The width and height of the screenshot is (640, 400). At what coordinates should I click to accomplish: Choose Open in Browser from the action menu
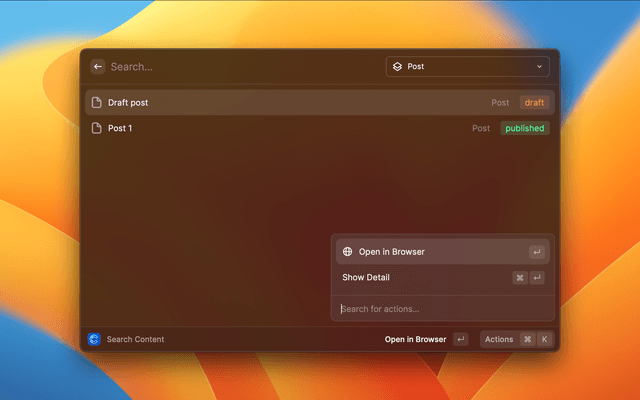tap(392, 252)
